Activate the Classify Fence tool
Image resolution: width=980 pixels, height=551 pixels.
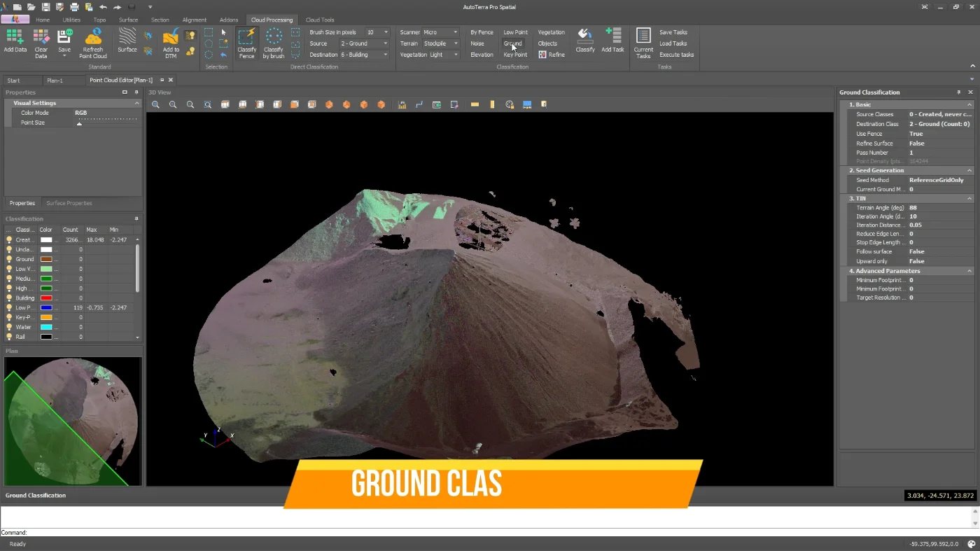point(246,42)
